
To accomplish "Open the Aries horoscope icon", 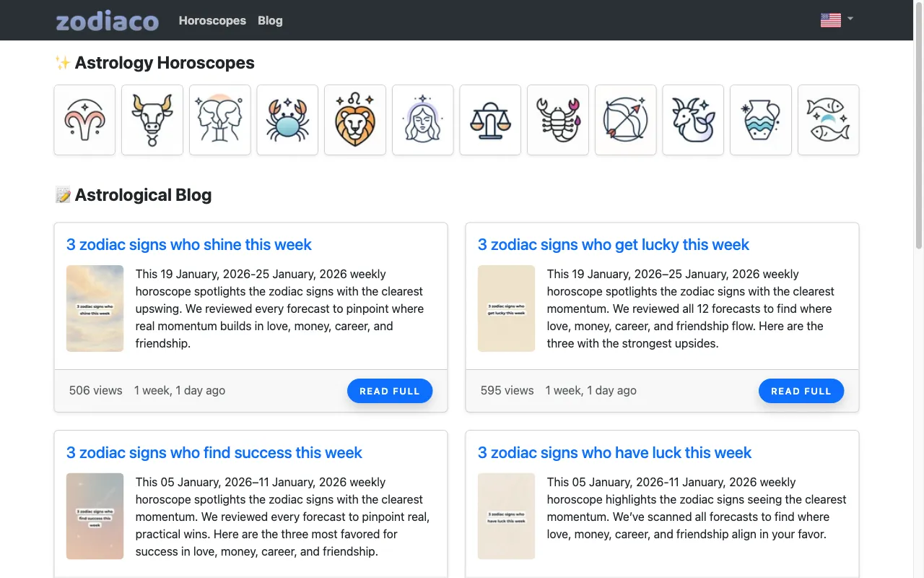I will point(84,120).
